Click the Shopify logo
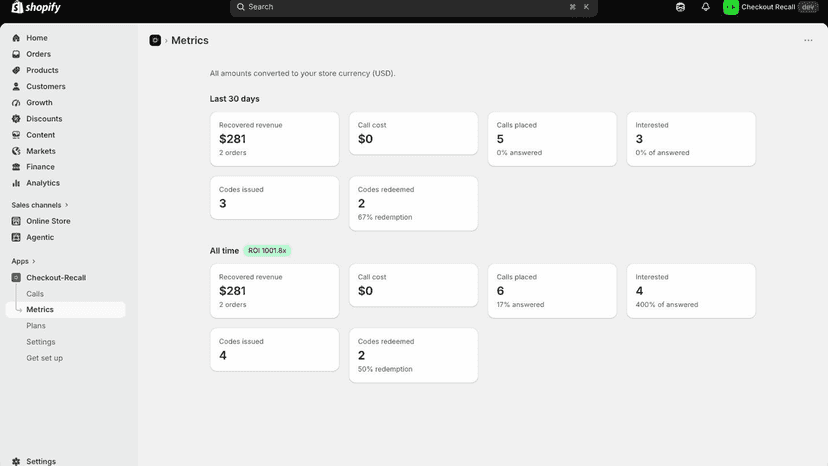 (36, 7)
